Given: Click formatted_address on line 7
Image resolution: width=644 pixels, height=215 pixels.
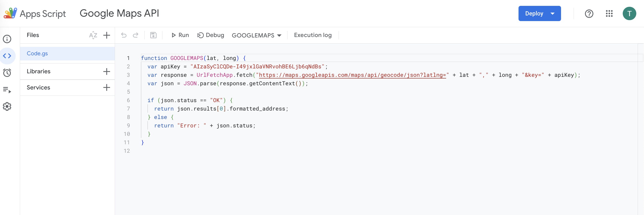Looking at the screenshot, I should [x=257, y=109].
